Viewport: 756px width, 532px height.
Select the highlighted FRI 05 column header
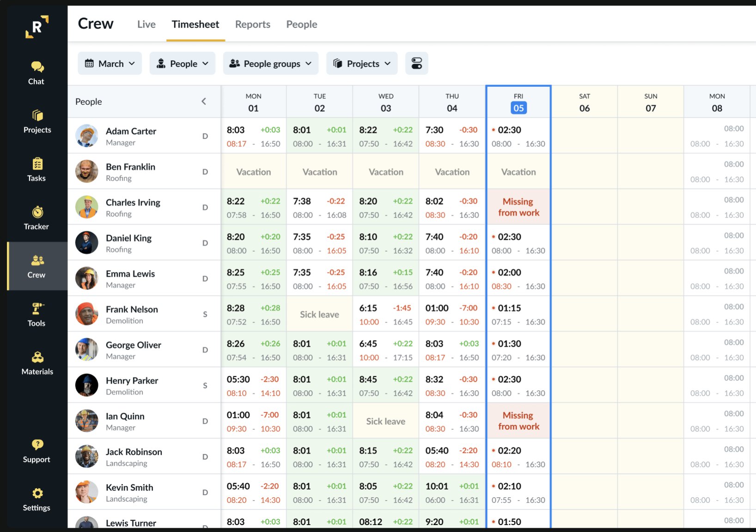pyautogui.click(x=518, y=103)
